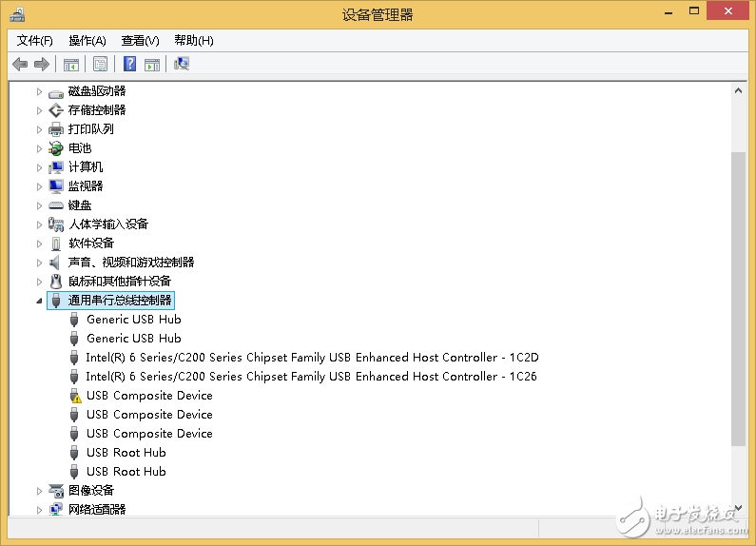The height and width of the screenshot is (546, 756).
Task: Select the 鼠标和其他指针设备 label
Action: [x=120, y=282]
